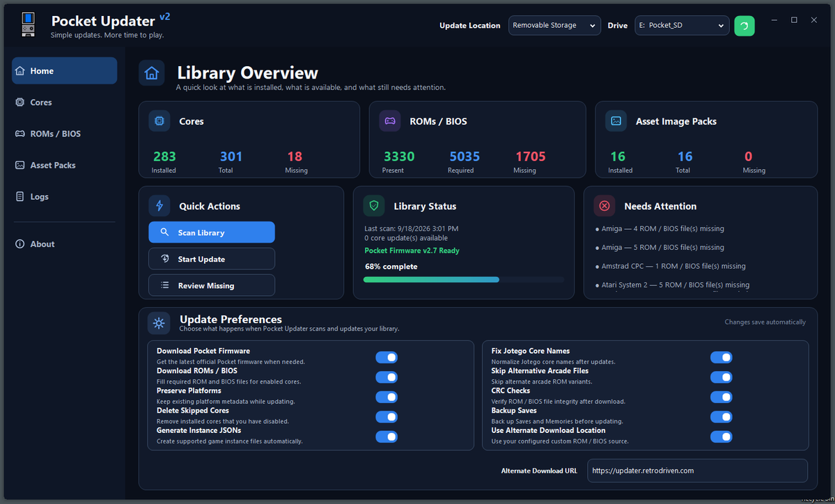Click the Alternate Download URL field

coord(697,471)
